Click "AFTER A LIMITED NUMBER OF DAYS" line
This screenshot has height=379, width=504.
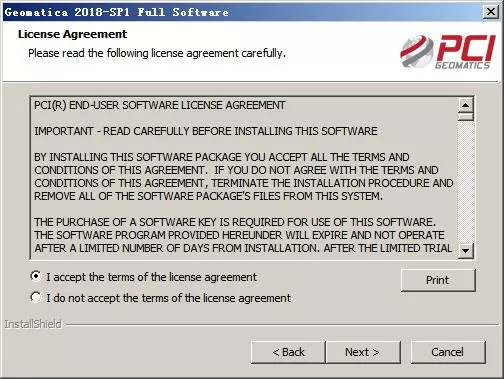point(243,248)
